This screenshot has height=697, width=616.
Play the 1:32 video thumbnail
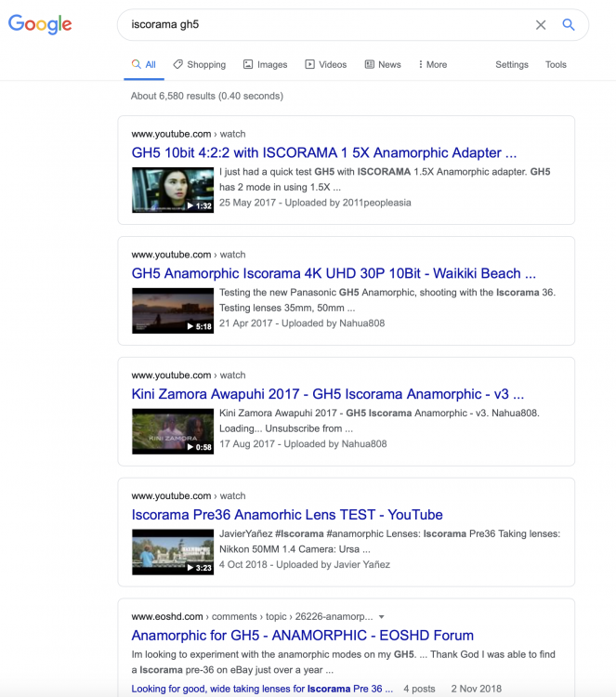[x=173, y=190]
